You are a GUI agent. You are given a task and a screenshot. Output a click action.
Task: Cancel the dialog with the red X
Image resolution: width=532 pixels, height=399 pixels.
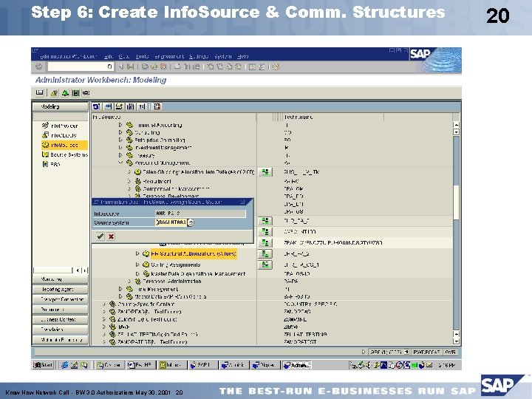111,236
